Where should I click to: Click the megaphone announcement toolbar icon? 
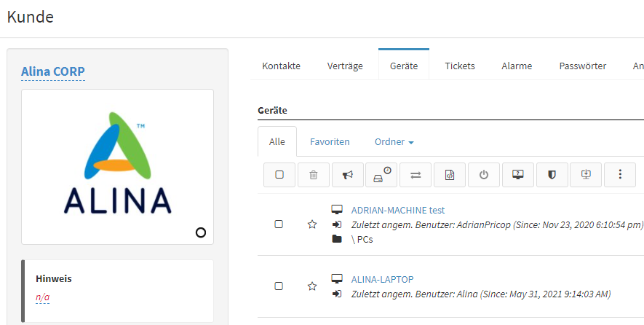347,175
